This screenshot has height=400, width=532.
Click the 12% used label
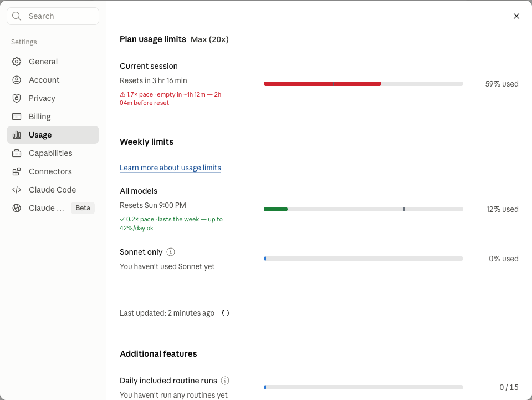[503, 209]
